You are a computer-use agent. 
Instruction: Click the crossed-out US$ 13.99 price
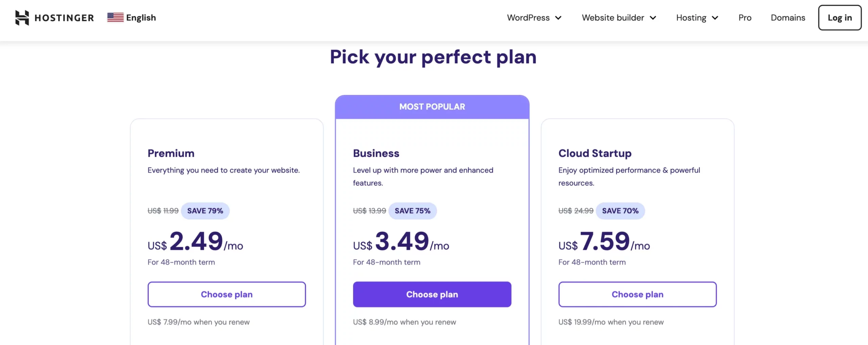tap(370, 211)
